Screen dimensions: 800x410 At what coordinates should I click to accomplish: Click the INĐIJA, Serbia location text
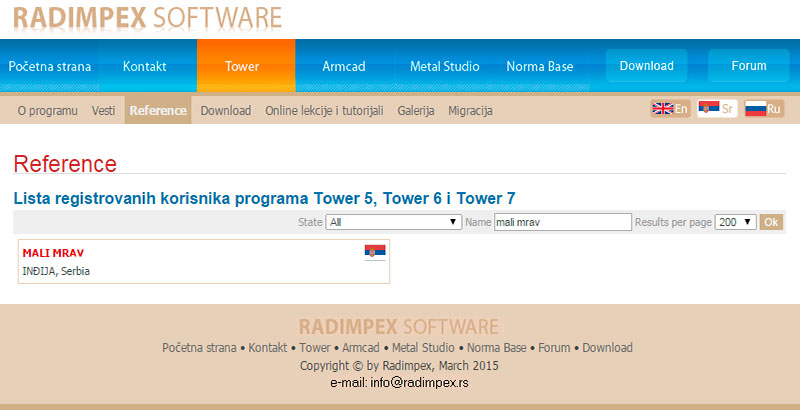pos(56,271)
